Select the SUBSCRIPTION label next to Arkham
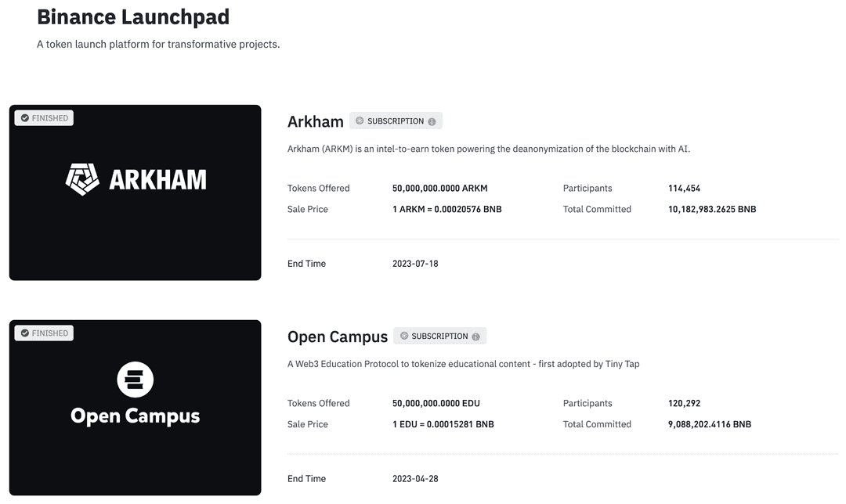 click(396, 121)
